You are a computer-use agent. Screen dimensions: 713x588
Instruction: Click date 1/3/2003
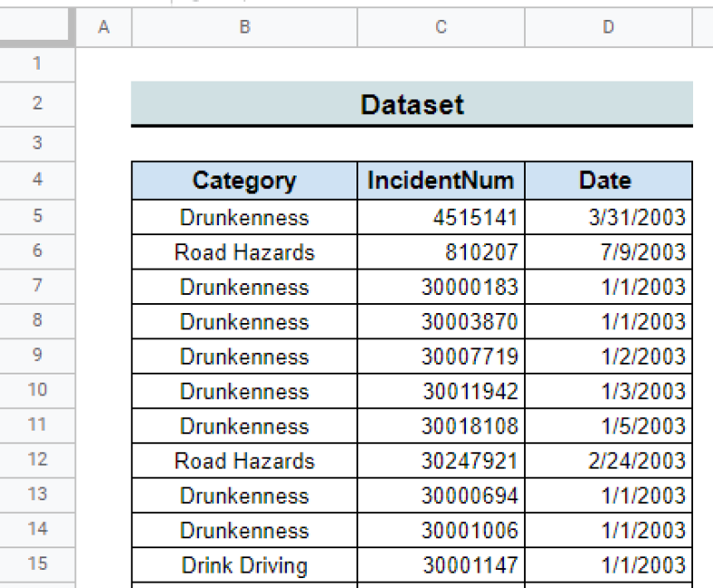pyautogui.click(x=608, y=391)
